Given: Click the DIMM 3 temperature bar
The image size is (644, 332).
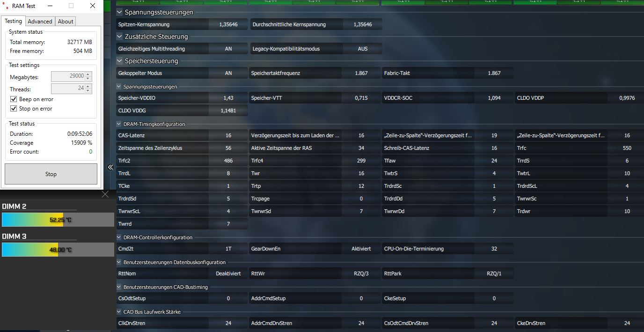Looking at the screenshot, I should 58,250.
